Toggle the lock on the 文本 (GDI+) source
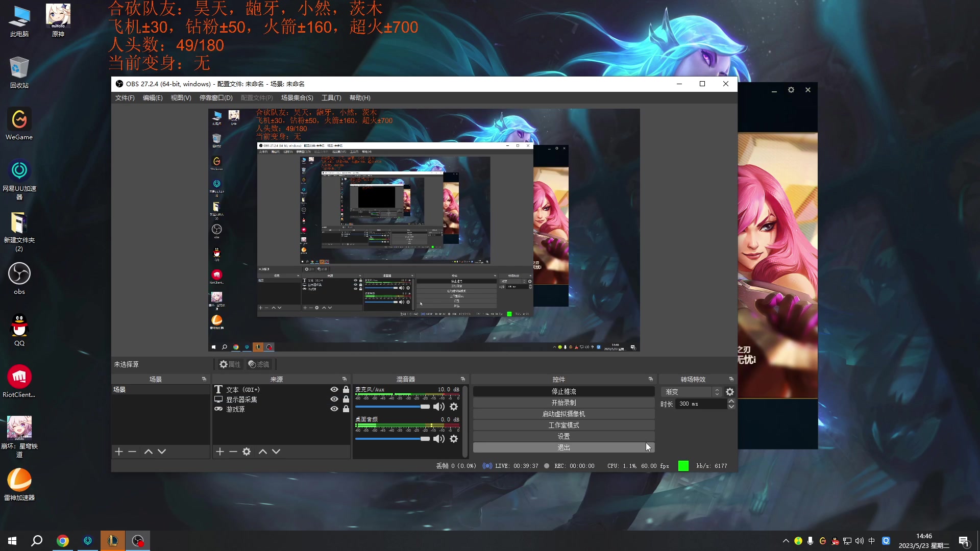This screenshot has height=551, width=980. (346, 389)
